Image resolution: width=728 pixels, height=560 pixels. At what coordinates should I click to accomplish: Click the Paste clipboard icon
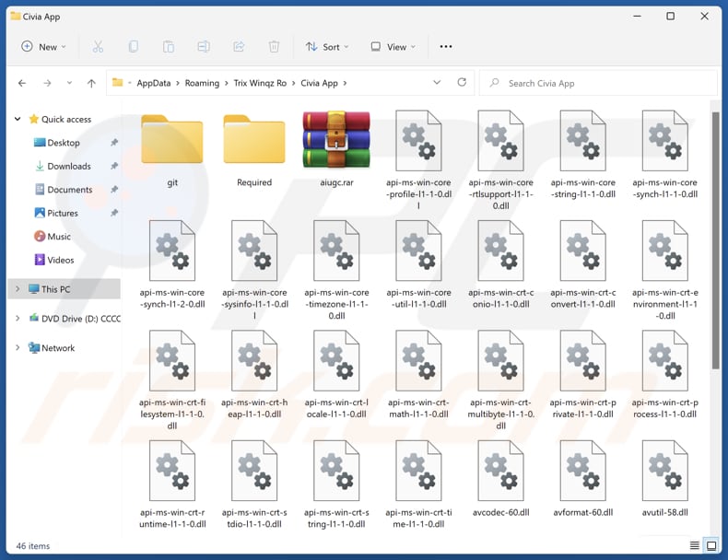[169, 46]
